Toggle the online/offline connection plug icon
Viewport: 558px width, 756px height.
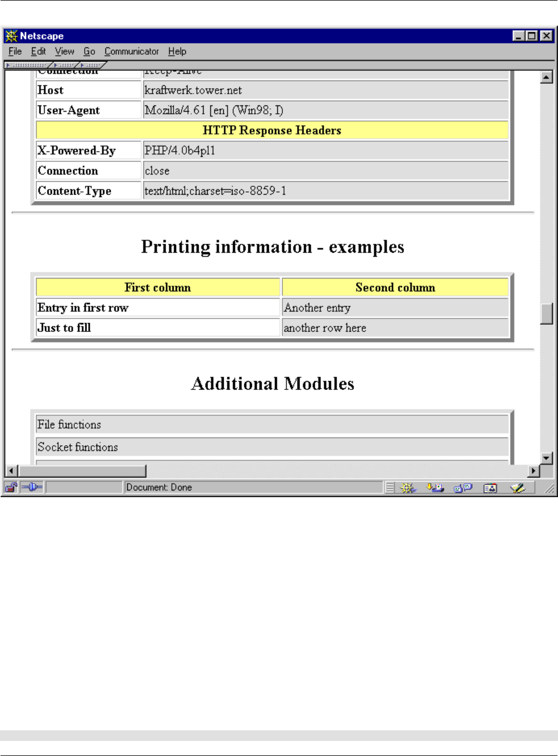tap(32, 488)
